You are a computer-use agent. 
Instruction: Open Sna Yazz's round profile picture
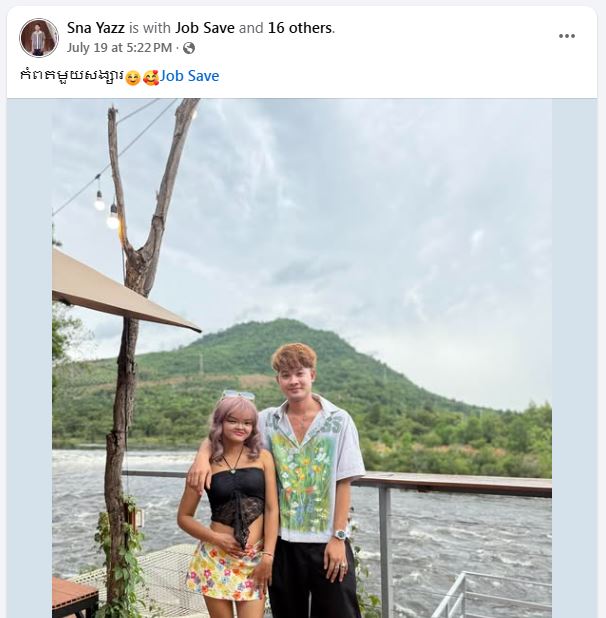(39, 38)
